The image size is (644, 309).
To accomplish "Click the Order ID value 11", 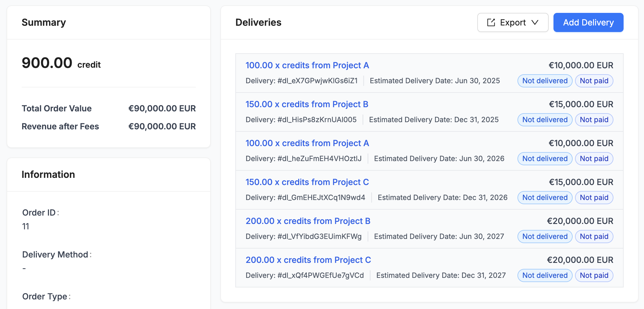I will coord(25,226).
